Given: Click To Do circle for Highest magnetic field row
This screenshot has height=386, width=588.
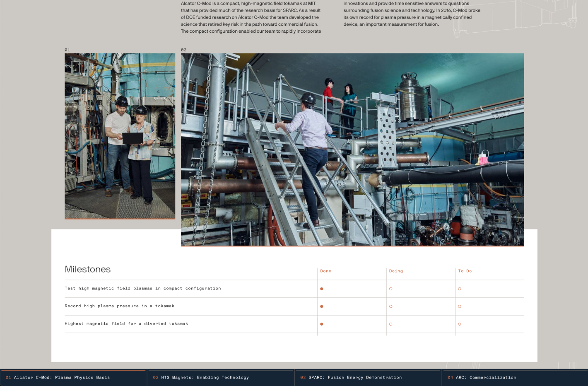Looking at the screenshot, I should point(460,324).
